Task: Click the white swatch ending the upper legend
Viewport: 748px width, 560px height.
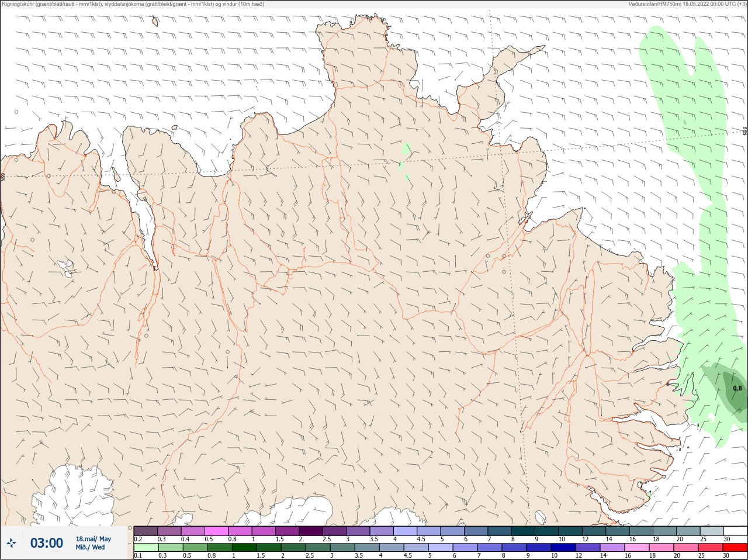Action: [735, 531]
